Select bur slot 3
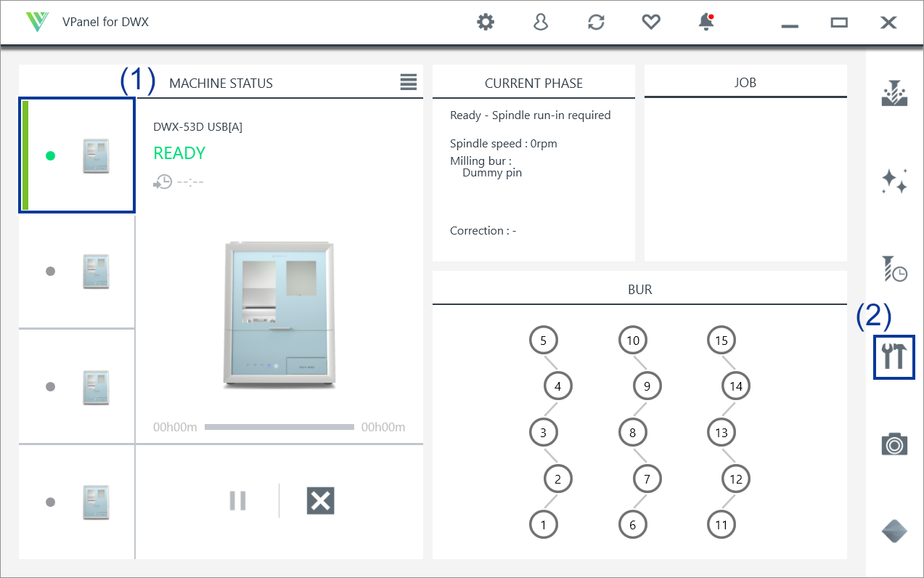 544,433
